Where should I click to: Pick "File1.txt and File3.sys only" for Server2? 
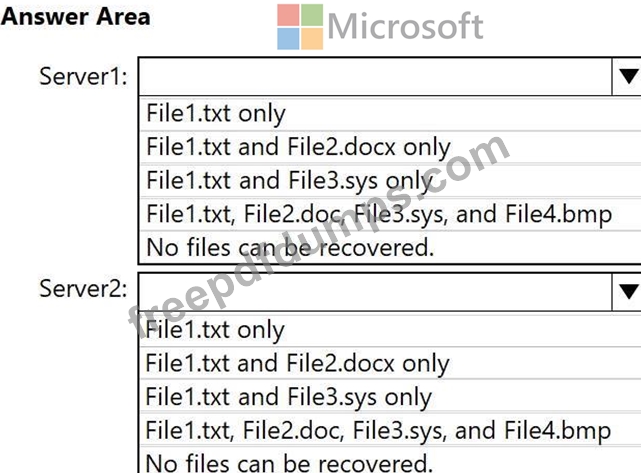pyautogui.click(x=289, y=397)
